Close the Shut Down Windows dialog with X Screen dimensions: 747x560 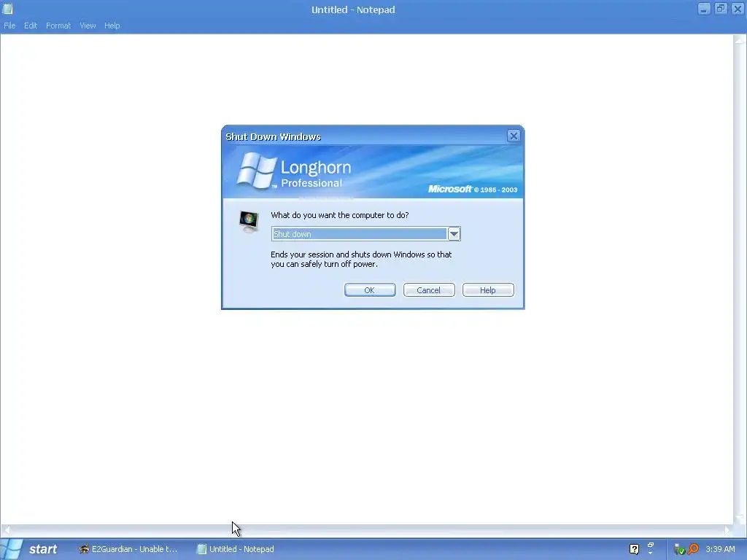click(514, 136)
